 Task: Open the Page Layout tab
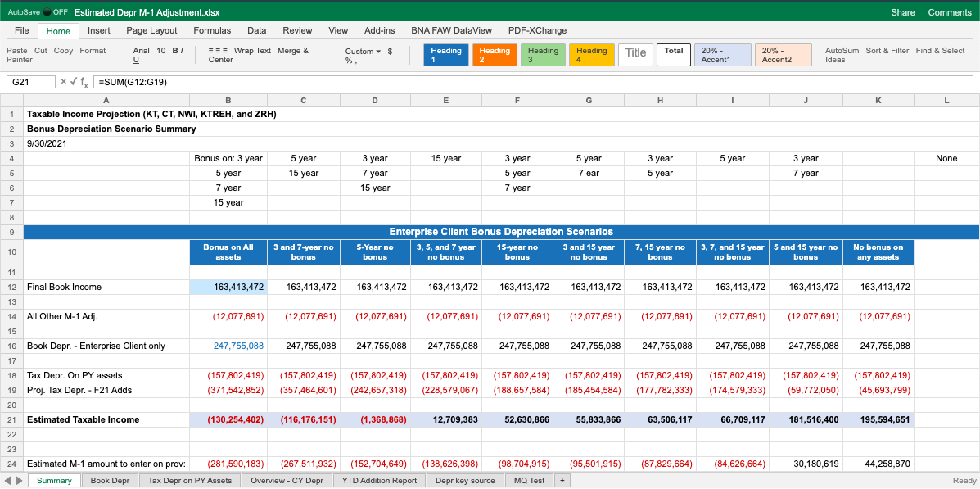[152, 30]
